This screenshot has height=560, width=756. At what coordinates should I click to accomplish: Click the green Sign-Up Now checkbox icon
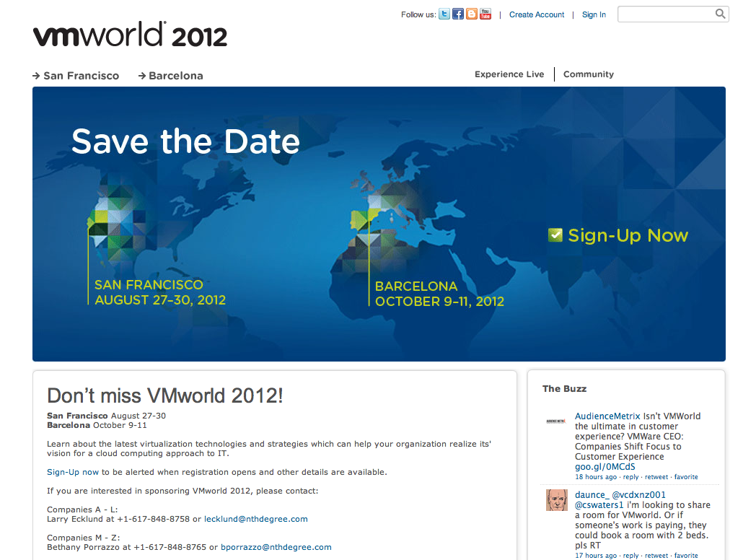pyautogui.click(x=555, y=235)
